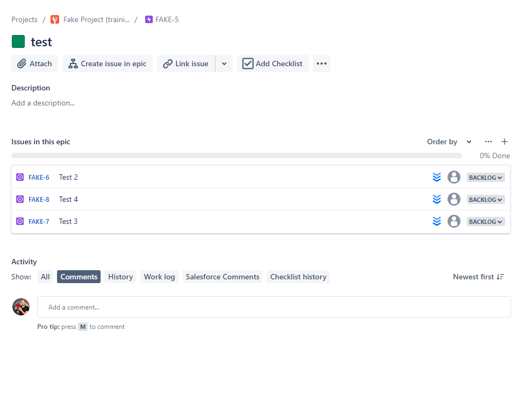The image size is (532, 394).
Task: Click the Attach paperclip icon
Action: pyautogui.click(x=23, y=64)
